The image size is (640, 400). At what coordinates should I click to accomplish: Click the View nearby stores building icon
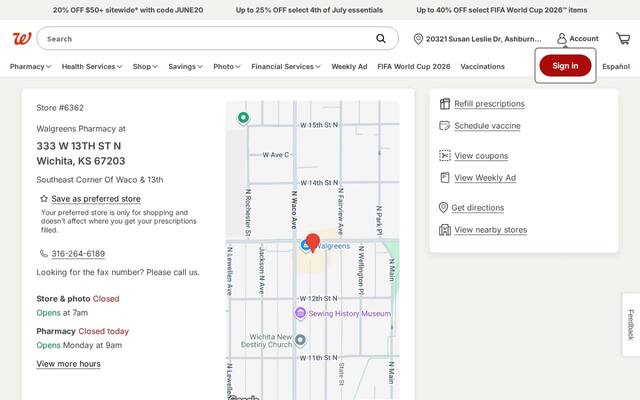coord(444,229)
